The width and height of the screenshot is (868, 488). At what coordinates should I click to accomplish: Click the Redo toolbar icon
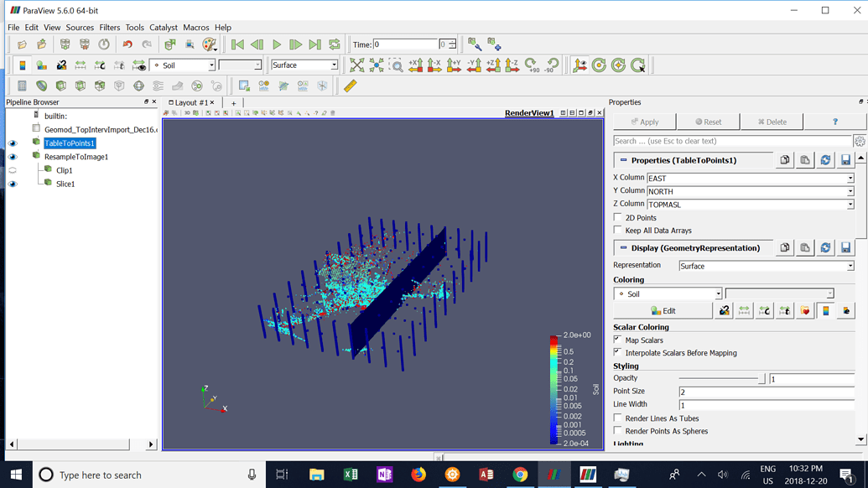point(147,44)
